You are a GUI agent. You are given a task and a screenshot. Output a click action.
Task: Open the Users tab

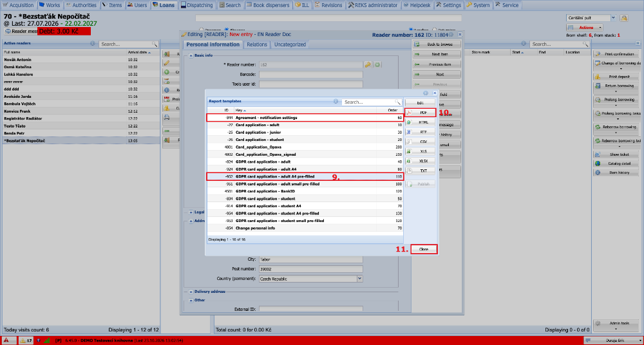[137, 5]
